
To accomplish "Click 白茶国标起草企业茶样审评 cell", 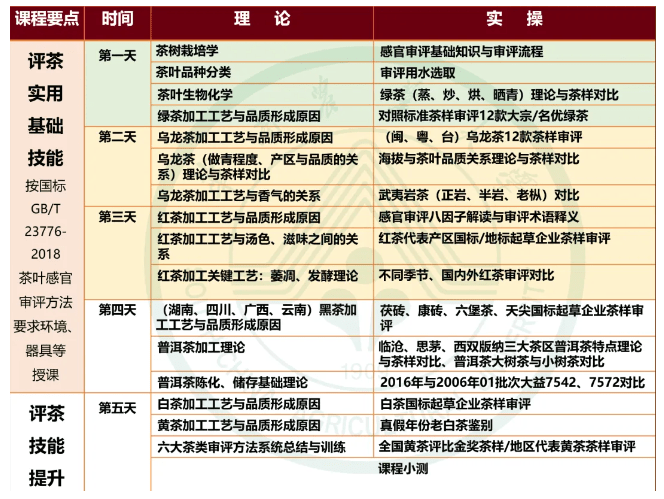I will 514,404.
